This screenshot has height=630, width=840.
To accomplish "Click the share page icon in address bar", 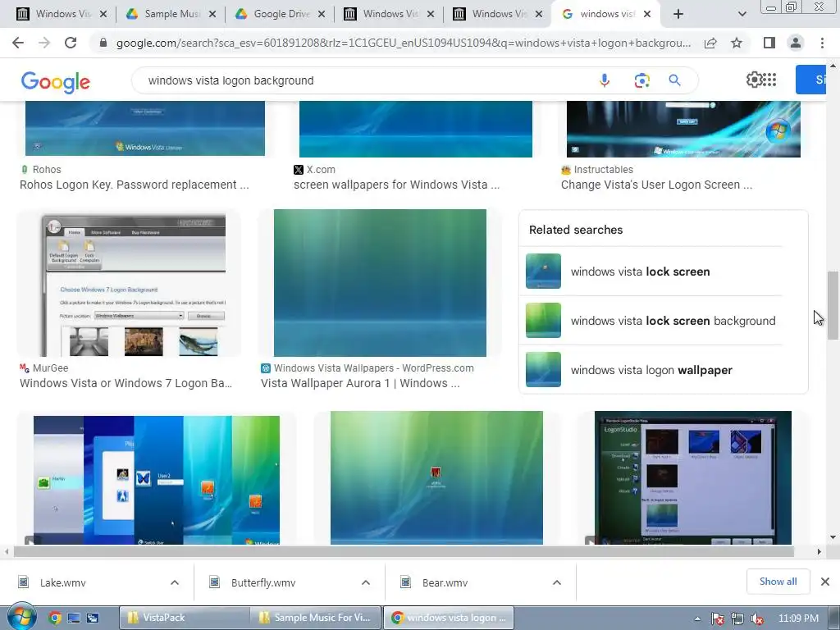I will click(710, 43).
